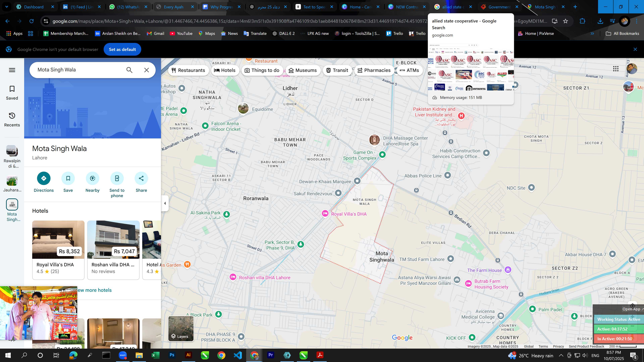
Task: Show hidden system tray icons
Action: coord(561,355)
